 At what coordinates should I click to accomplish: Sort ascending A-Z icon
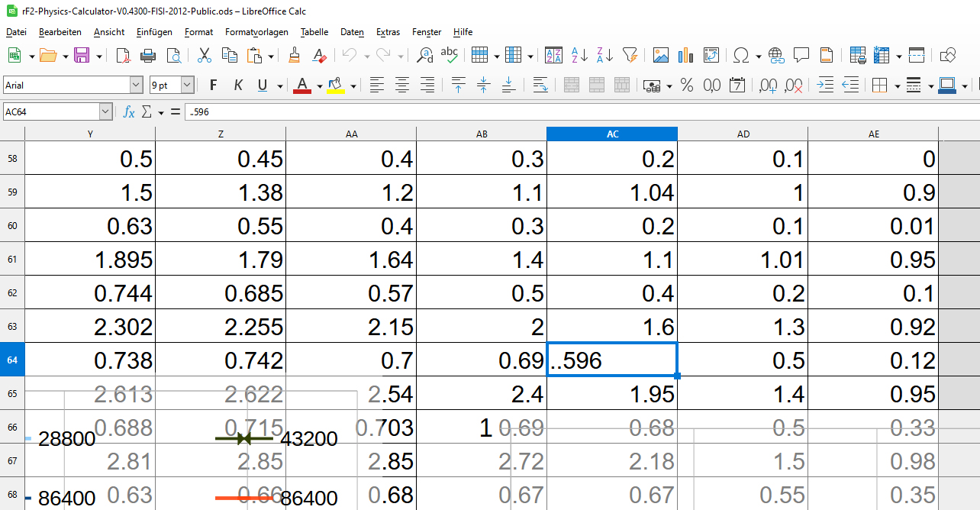(x=579, y=55)
